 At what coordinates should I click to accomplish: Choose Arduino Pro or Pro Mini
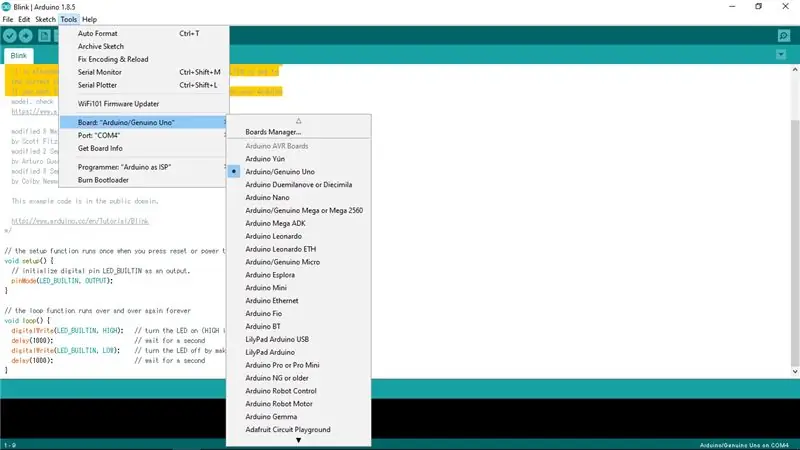pos(298,365)
